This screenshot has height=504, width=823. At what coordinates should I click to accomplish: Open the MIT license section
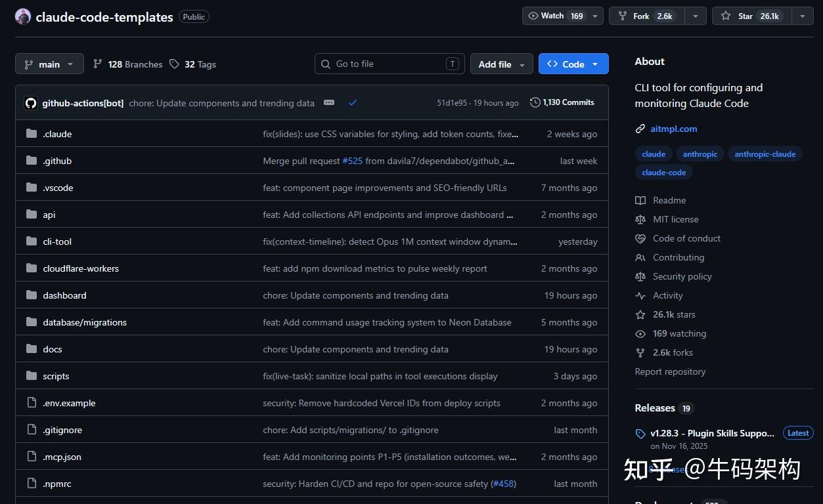(x=675, y=220)
